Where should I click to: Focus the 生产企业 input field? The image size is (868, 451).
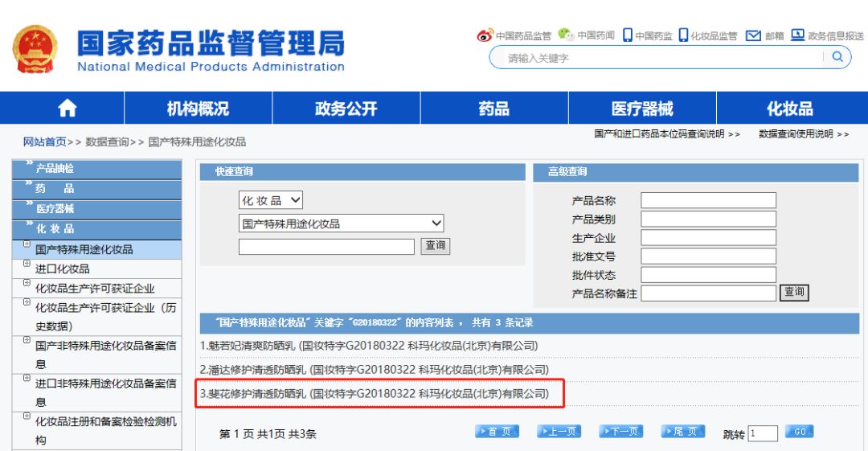click(709, 238)
